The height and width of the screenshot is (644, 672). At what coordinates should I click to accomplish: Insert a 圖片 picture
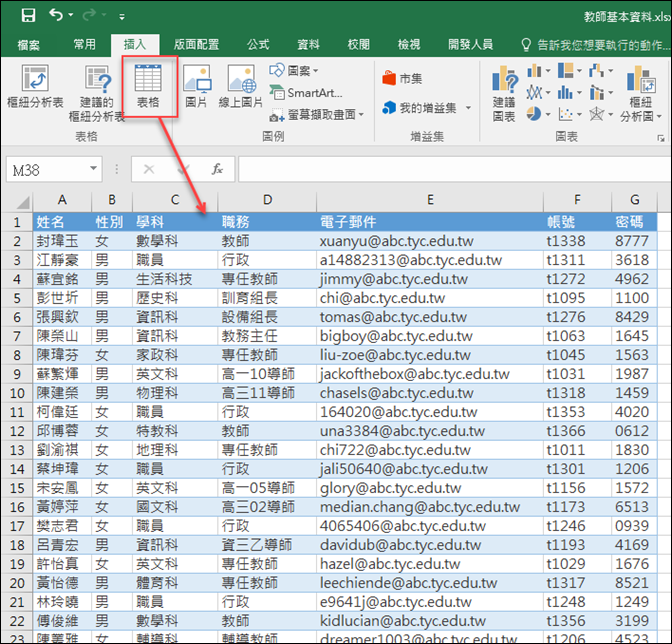[196, 86]
